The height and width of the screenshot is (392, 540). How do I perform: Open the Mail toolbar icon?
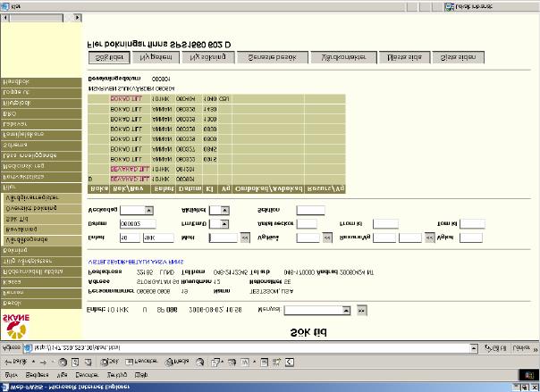[215, 362]
